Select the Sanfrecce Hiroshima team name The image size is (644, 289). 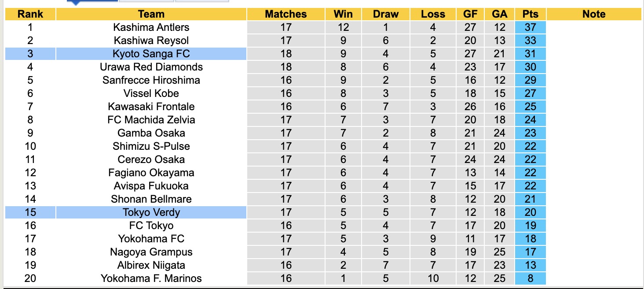tap(151, 80)
